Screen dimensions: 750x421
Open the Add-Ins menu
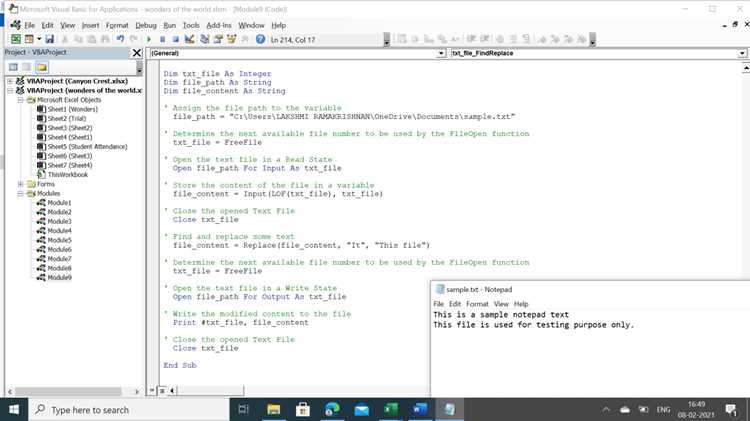[x=219, y=25]
